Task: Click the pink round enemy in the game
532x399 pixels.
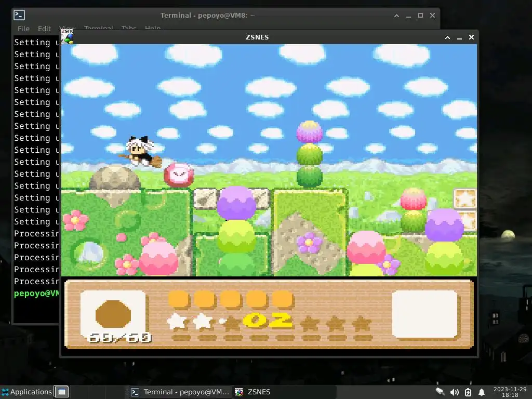Action: [x=179, y=175]
